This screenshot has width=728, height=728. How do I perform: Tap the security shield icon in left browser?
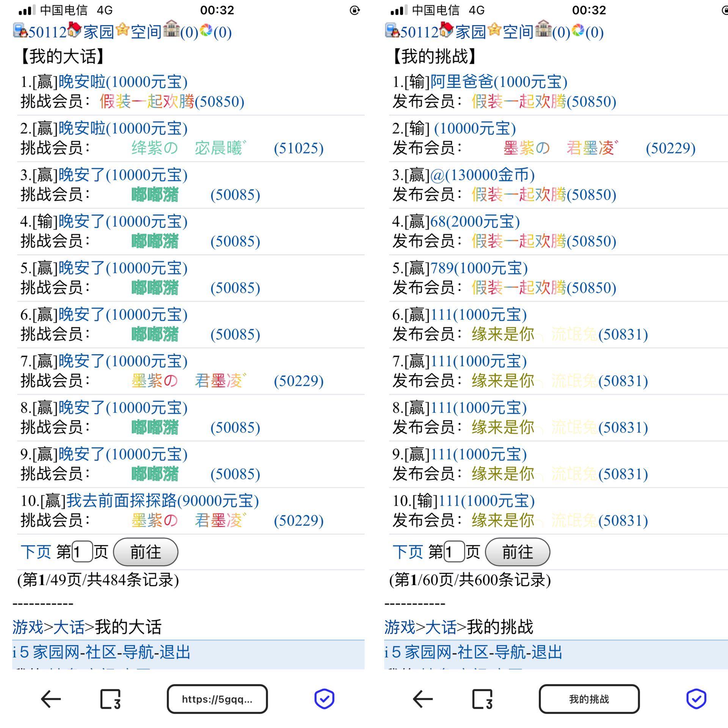[324, 699]
